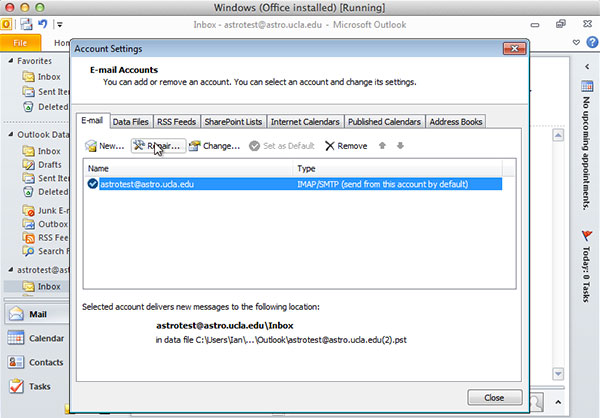Click Set as Default option
Image resolution: width=600 pixels, height=418 pixels.
click(x=282, y=146)
